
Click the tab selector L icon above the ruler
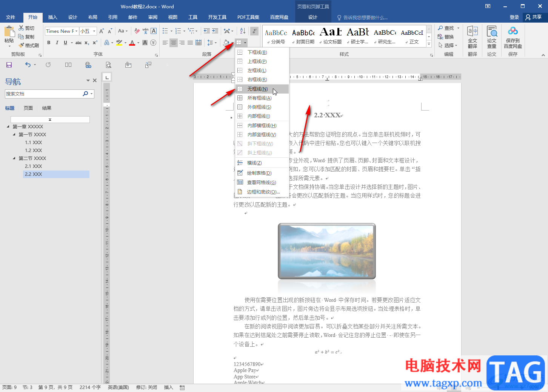point(107,77)
